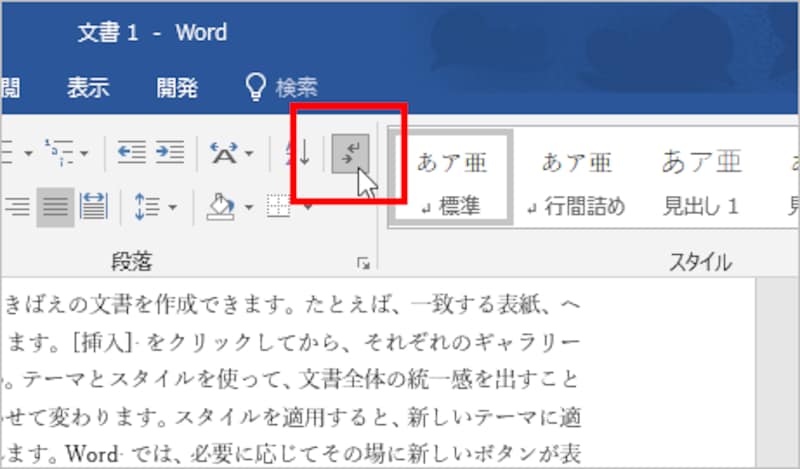Increase the paragraph indent
Viewport: 800px width, 469px height.
click(x=170, y=152)
